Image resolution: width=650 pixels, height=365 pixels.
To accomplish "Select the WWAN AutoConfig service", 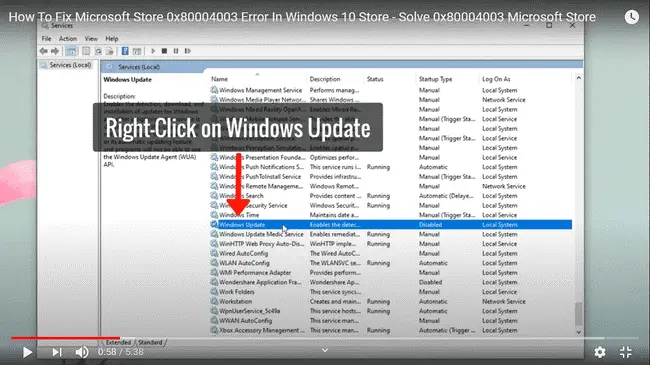I will click(x=390, y=321).
